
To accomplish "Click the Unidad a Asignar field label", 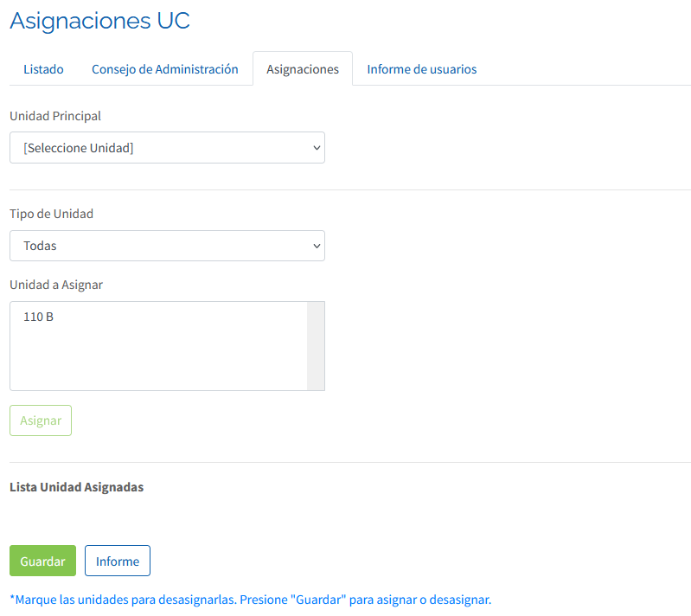I will [x=56, y=285].
